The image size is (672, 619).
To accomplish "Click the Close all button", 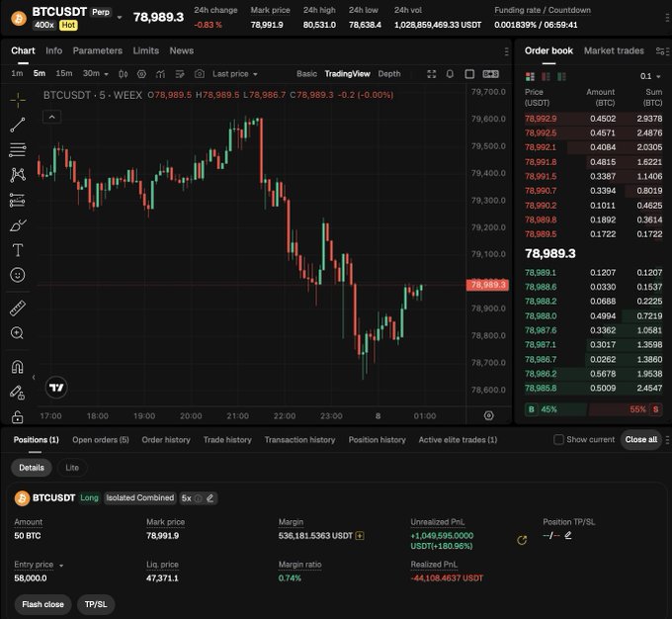I will coord(640,440).
